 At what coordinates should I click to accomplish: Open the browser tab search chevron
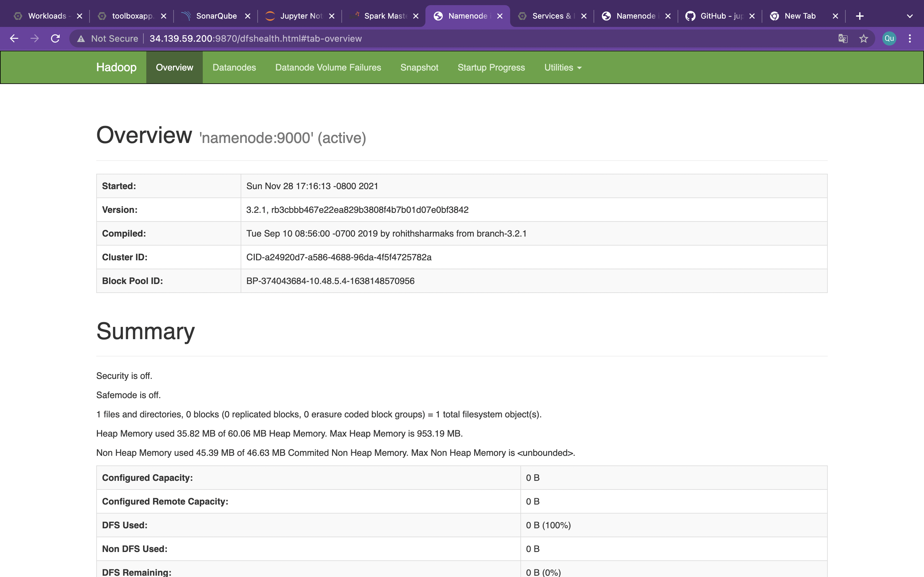point(910,16)
